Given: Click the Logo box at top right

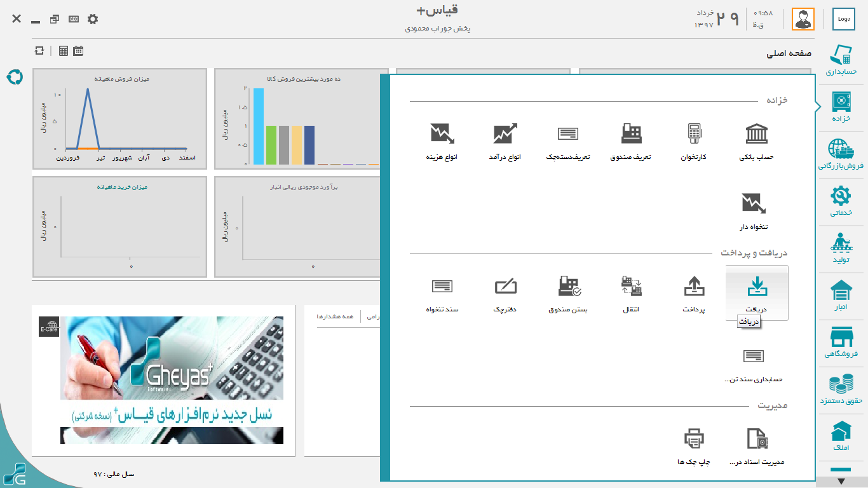Looking at the screenshot, I should (x=844, y=19).
